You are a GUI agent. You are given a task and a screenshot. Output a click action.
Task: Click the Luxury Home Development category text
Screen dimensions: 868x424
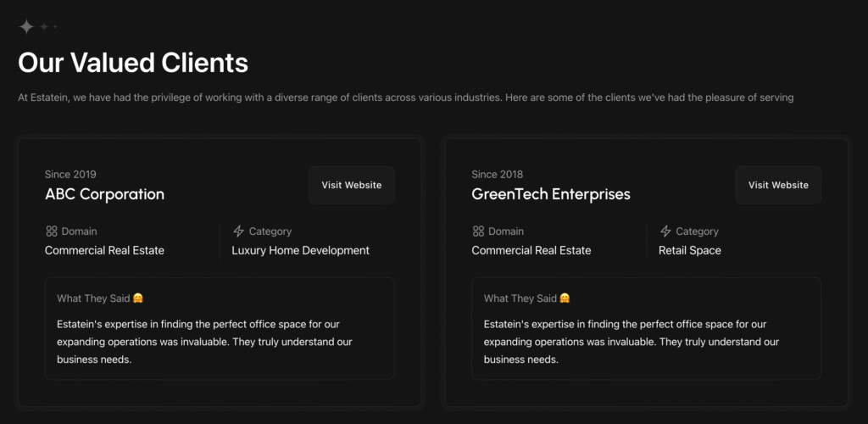pyautogui.click(x=301, y=250)
